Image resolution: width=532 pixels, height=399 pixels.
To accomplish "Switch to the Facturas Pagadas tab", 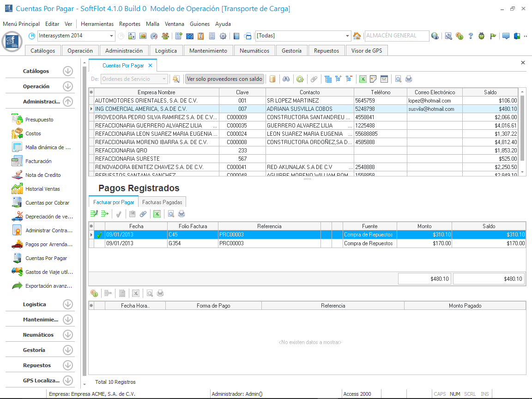I will pyautogui.click(x=162, y=202).
